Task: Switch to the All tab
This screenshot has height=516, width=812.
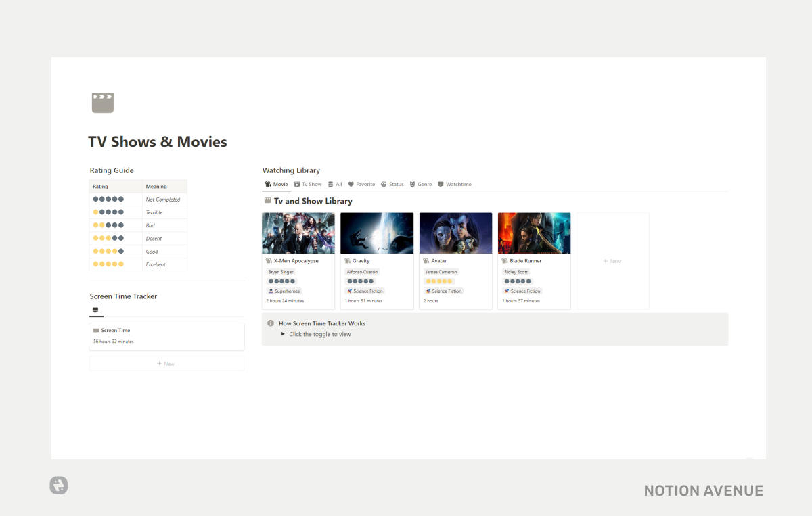Action: [334, 183]
